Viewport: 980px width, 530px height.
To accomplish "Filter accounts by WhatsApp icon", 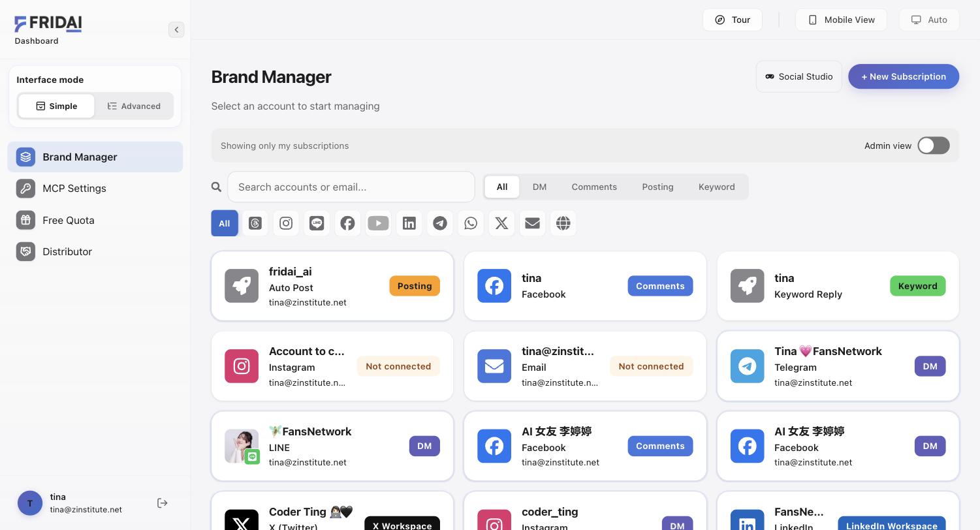I will [x=471, y=223].
